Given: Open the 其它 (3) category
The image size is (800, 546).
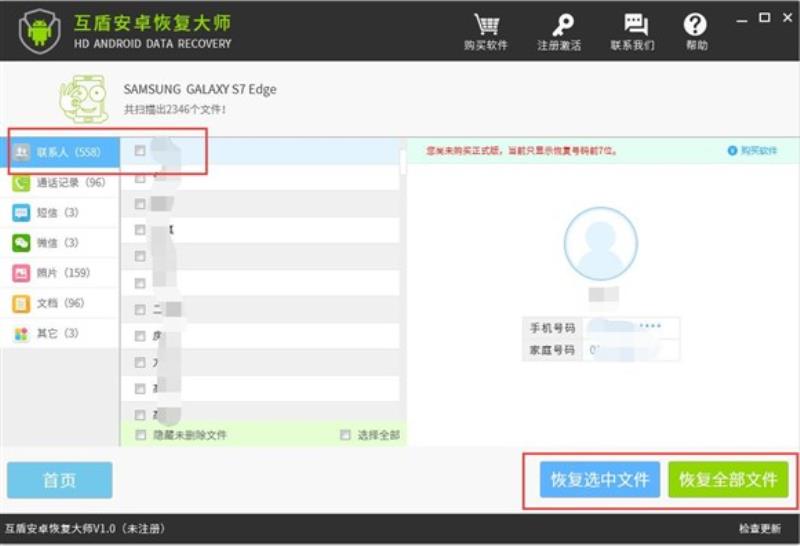Looking at the screenshot, I should pyautogui.click(x=60, y=333).
